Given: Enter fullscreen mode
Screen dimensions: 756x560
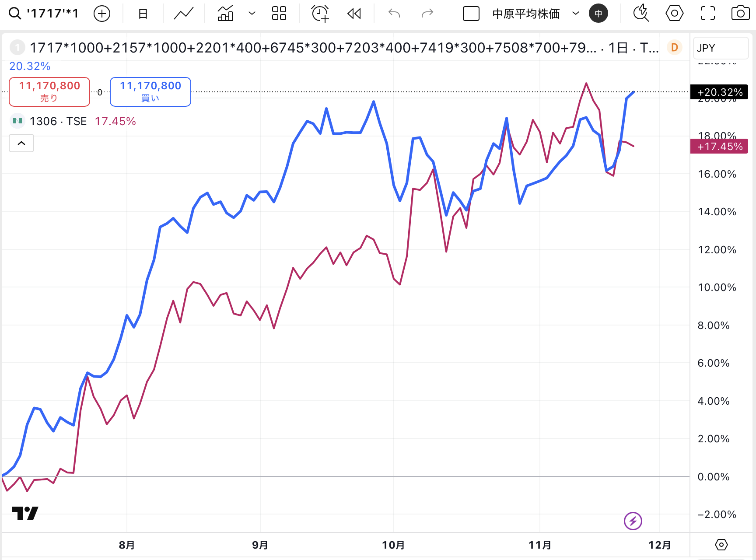Looking at the screenshot, I should pyautogui.click(x=707, y=14).
